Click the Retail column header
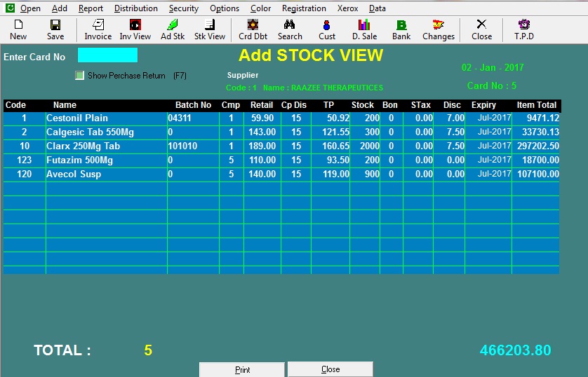The image size is (588, 377). coord(262,105)
